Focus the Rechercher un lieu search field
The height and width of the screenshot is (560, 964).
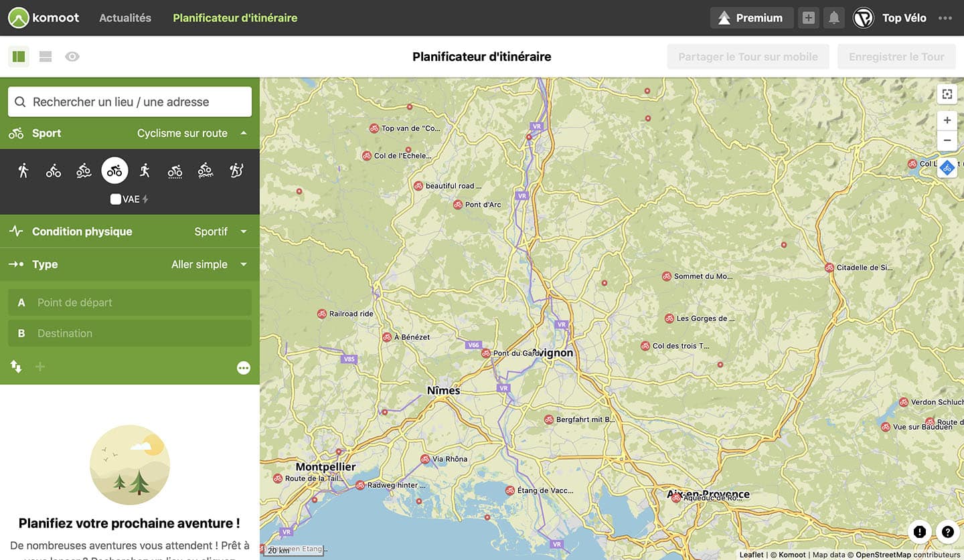130,102
